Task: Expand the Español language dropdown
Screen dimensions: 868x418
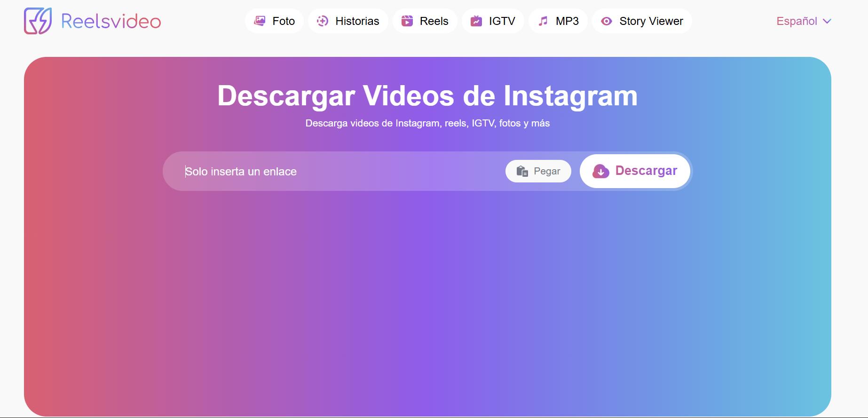Action: [804, 21]
